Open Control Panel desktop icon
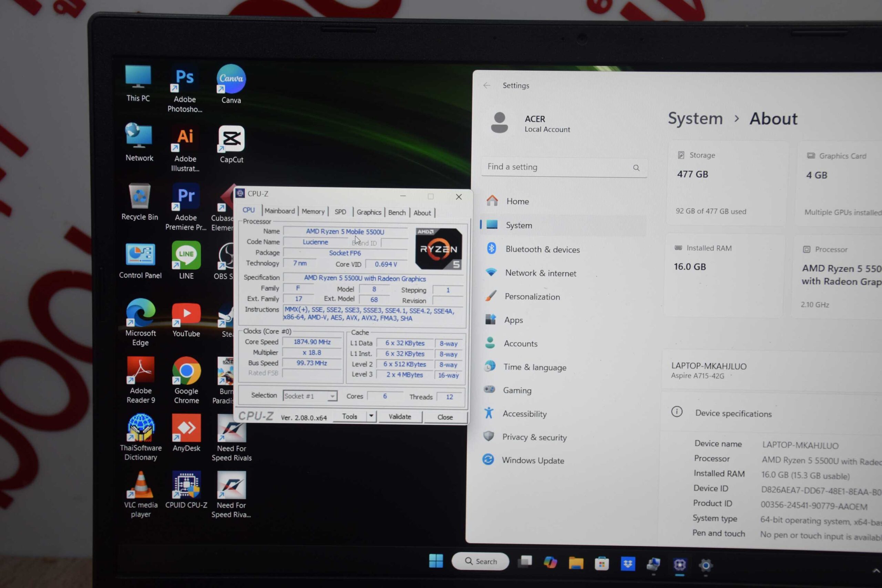 click(140, 261)
